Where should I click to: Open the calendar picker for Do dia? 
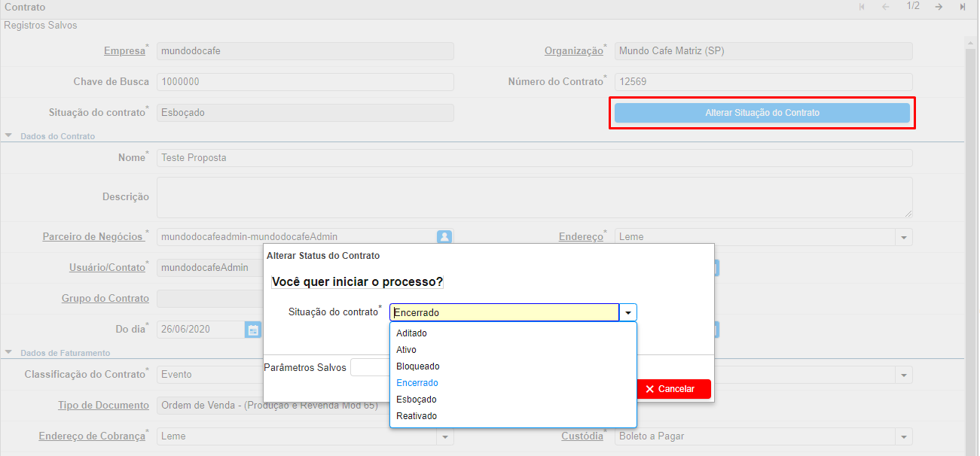[x=253, y=330]
